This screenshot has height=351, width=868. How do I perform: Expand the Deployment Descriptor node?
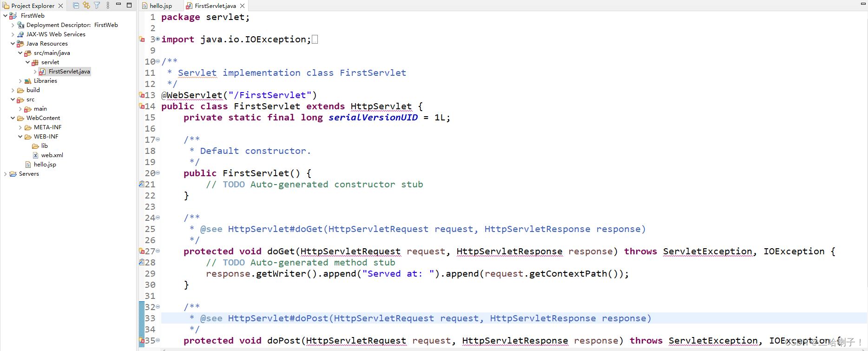coord(13,25)
